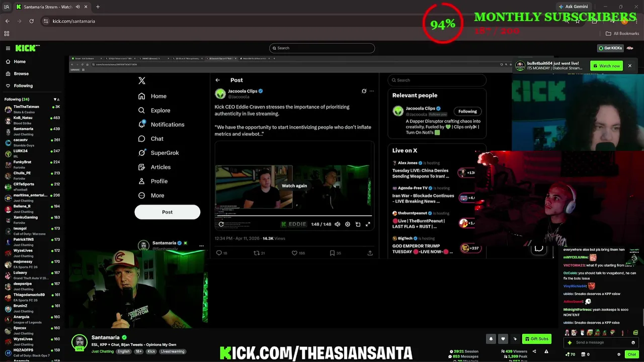Open a new browser tab
This screenshot has width=644, height=362.
pos(98,7)
